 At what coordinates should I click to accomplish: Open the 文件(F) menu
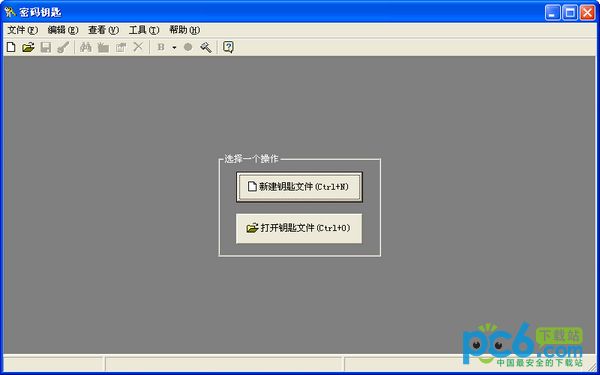pos(23,30)
